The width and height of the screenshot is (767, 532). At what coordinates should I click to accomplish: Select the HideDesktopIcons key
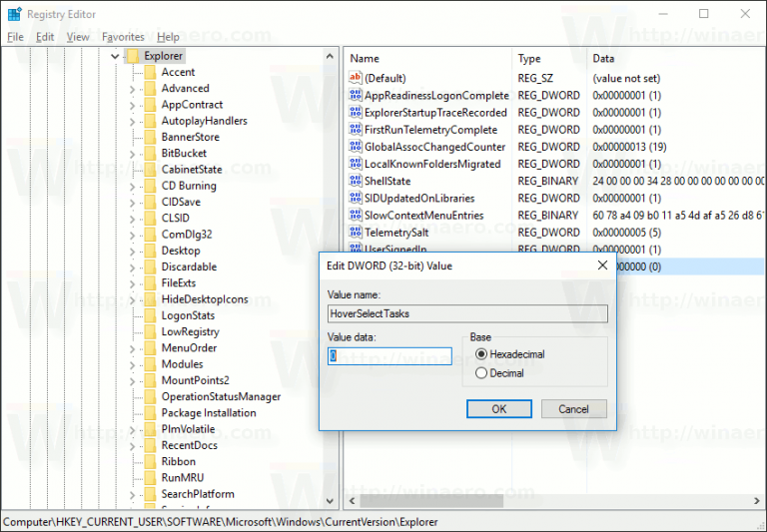pyautogui.click(x=205, y=299)
